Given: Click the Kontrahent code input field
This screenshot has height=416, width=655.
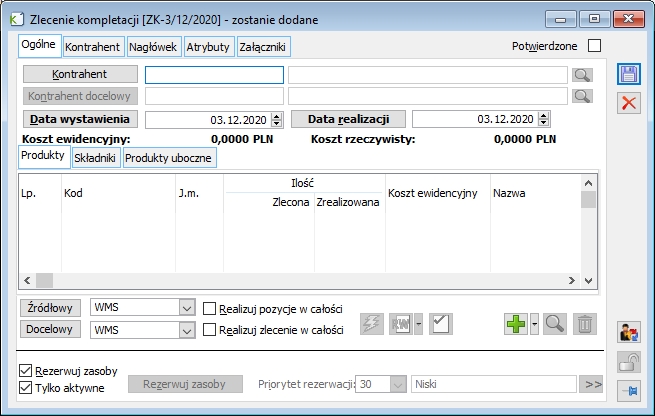Looking at the screenshot, I should point(214,74).
